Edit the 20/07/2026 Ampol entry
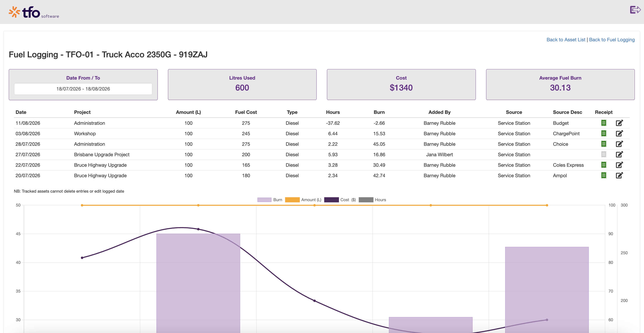644x333 pixels. (x=619, y=175)
